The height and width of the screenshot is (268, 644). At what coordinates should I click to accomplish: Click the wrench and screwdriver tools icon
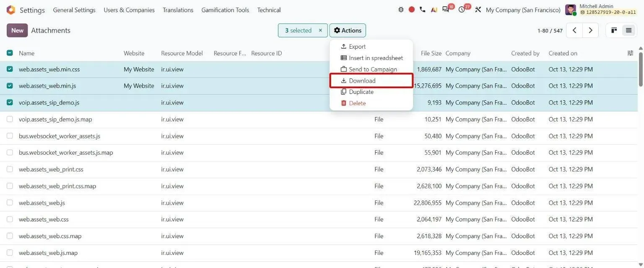[478, 10]
